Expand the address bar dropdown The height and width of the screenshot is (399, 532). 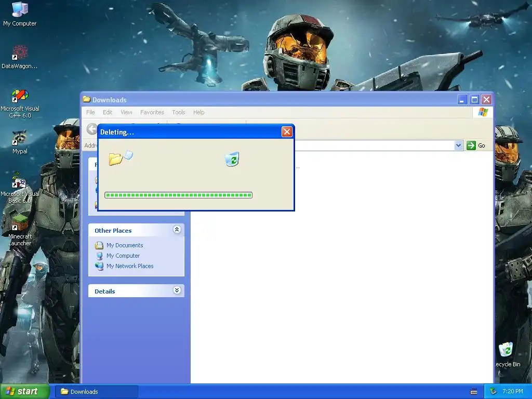pos(458,145)
